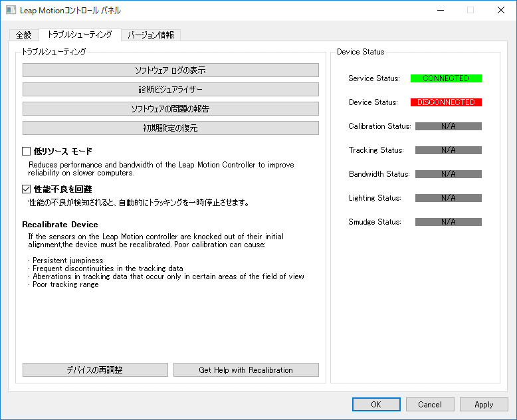Image resolution: width=517 pixels, height=420 pixels.
Task: Click the ソフトウェアの問題の報告 button
Action: (171, 108)
